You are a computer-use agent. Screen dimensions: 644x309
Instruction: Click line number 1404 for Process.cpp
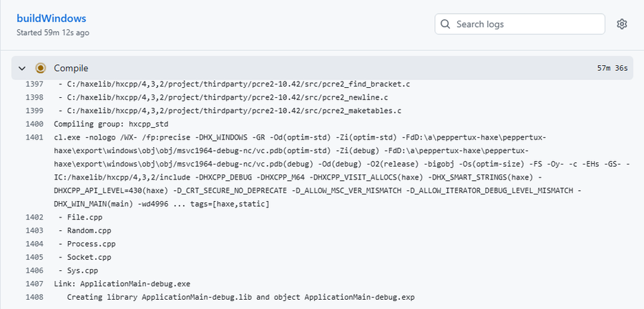(x=34, y=243)
